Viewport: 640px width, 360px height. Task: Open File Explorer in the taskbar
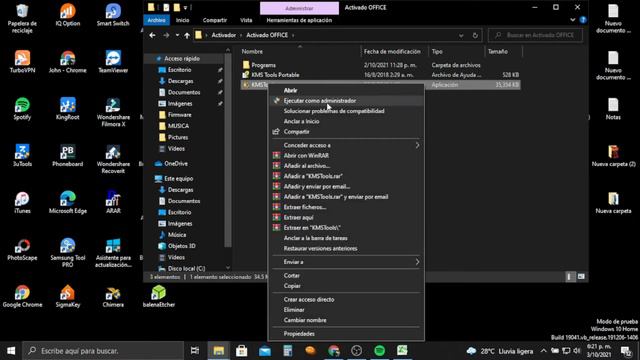click(219, 351)
